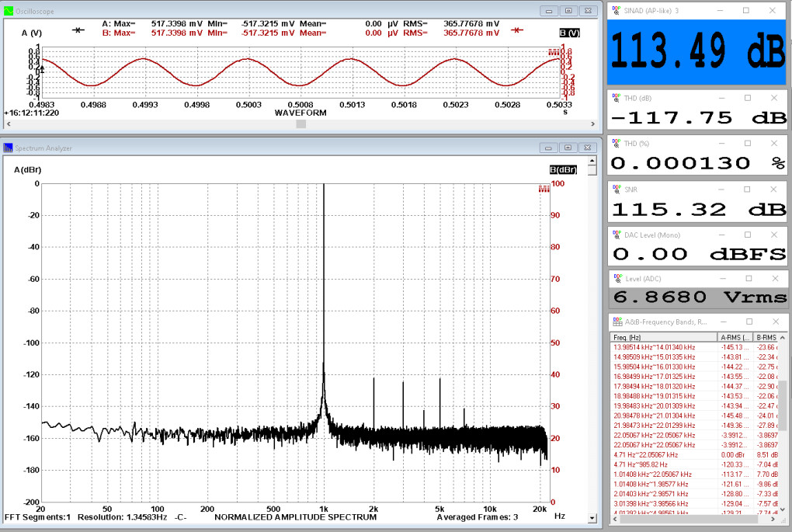The image size is (792, 532).
Task: Maximize the SNR viewer window
Action: [746, 189]
